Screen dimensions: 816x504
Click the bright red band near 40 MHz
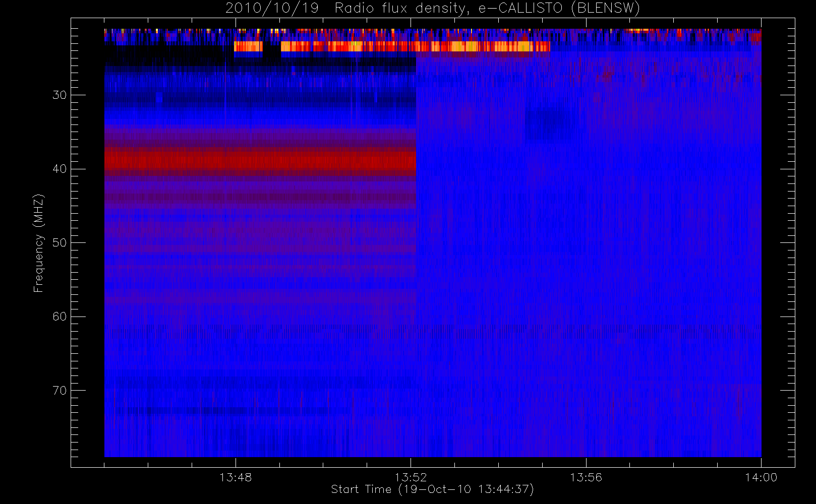pyautogui.click(x=260, y=161)
